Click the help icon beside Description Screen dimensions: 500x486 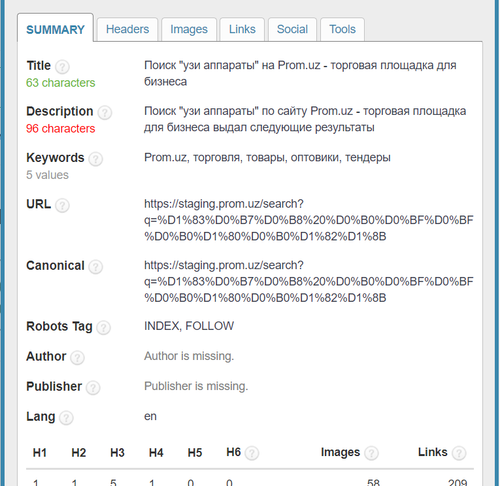[x=105, y=113]
